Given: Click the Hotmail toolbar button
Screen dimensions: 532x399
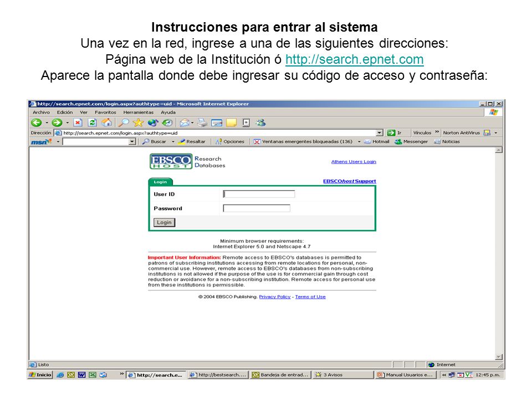Looking at the screenshot, I should click(x=377, y=141).
